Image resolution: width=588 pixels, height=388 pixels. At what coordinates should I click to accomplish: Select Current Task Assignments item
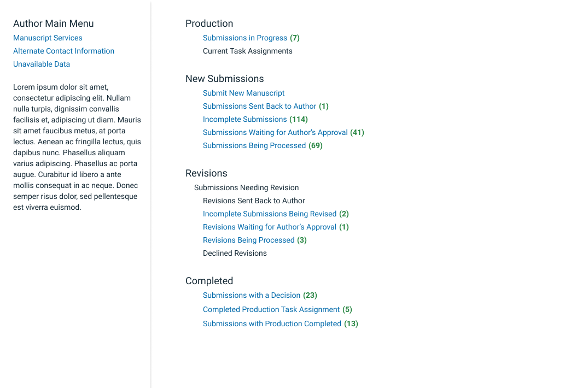247,51
